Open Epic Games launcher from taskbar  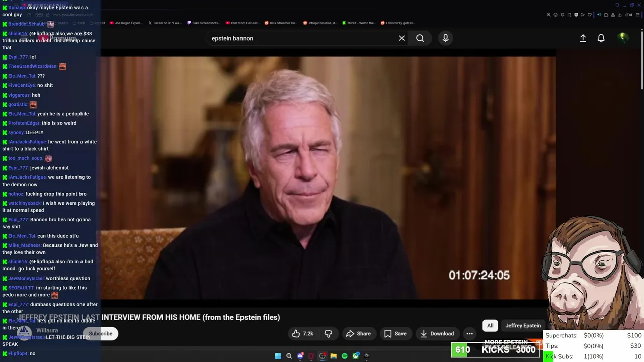367,356
